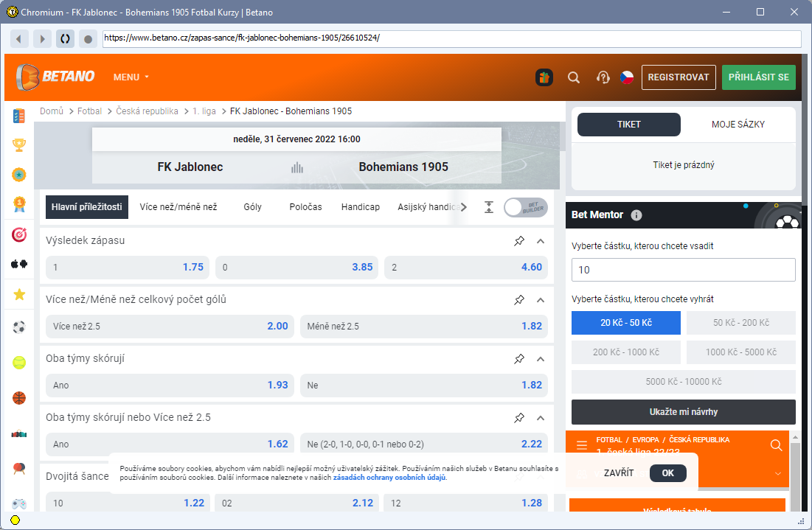Collapse the Oba týmy skórují section
Screen dimensions: 812x530
coord(541,359)
